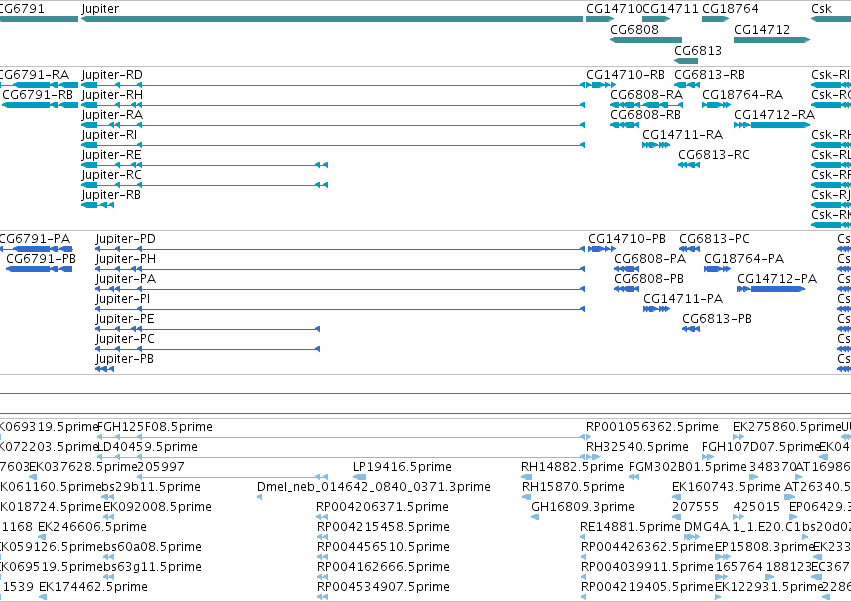Click the Jupiter-RB transcript label
Viewport: 851px width, 602px height.
(111, 195)
